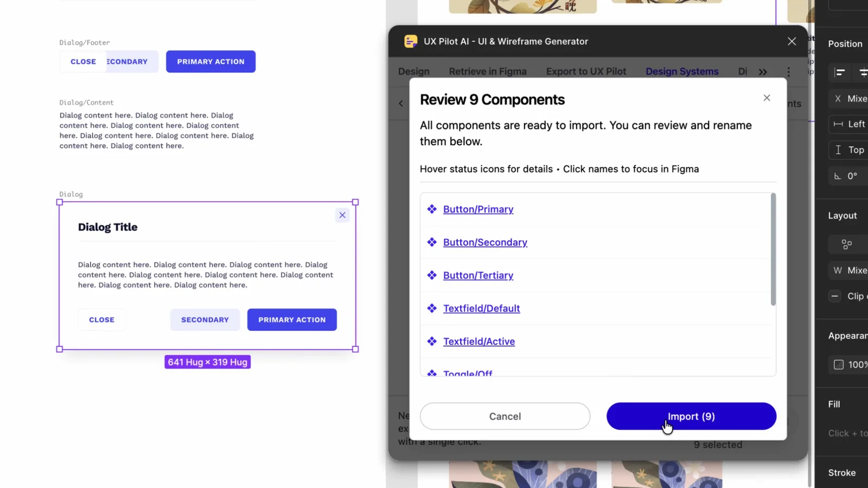Switch to the Retrieve in Figma tab
868x488 pixels.
pos(488,72)
